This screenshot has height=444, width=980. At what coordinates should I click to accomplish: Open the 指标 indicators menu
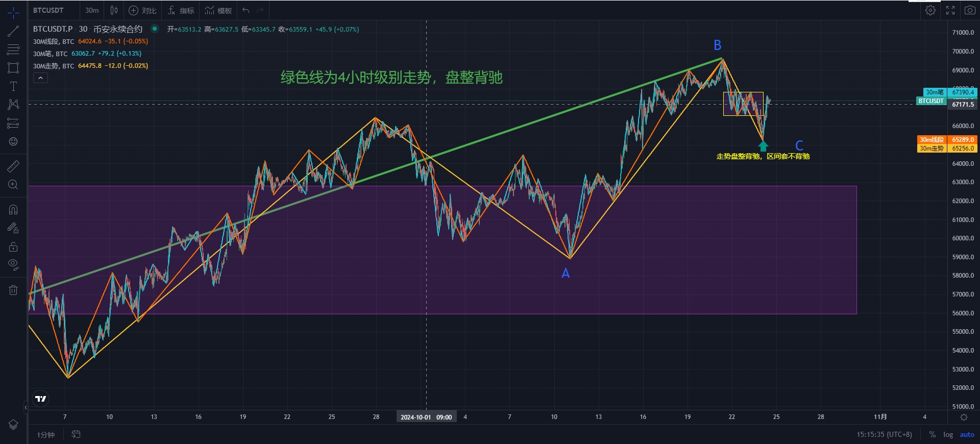pos(181,10)
